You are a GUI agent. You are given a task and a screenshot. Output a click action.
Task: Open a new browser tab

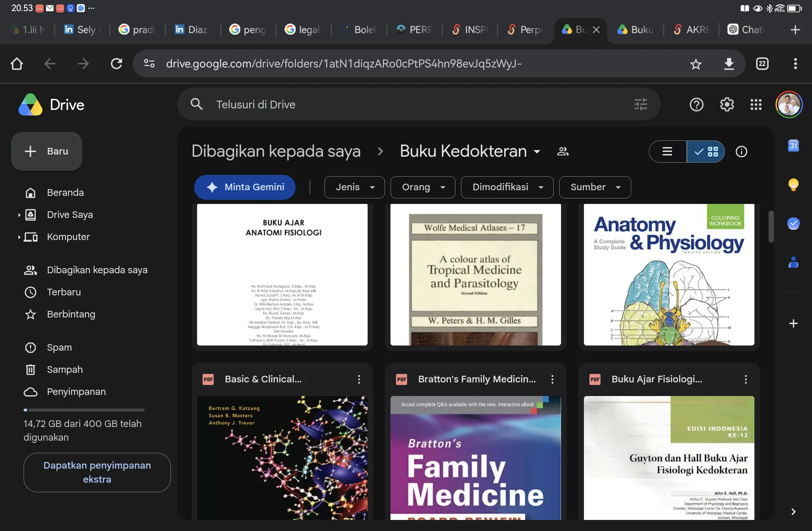(x=795, y=29)
